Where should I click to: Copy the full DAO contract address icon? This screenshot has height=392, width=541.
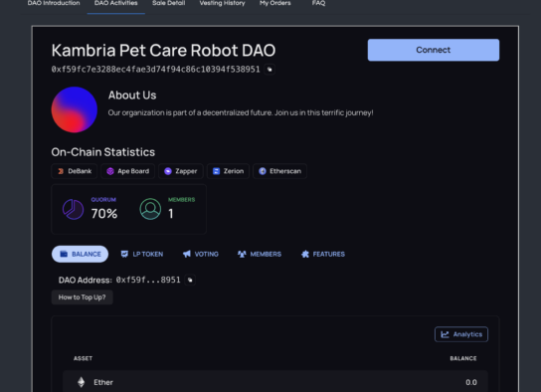click(x=270, y=70)
